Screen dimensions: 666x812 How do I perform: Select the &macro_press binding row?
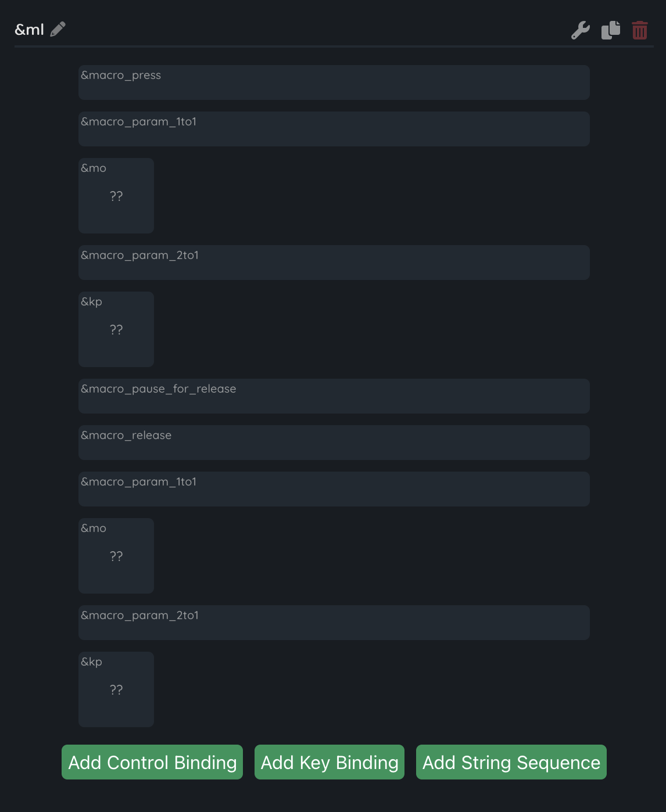click(334, 82)
